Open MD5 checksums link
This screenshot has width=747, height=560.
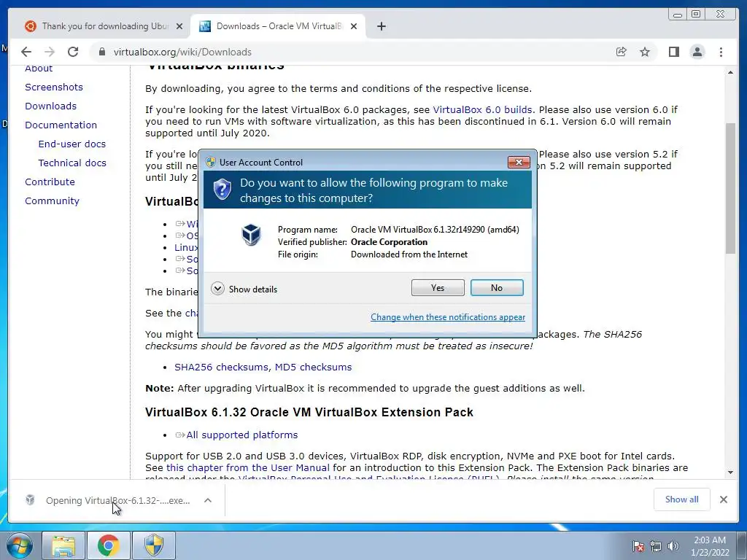click(314, 367)
